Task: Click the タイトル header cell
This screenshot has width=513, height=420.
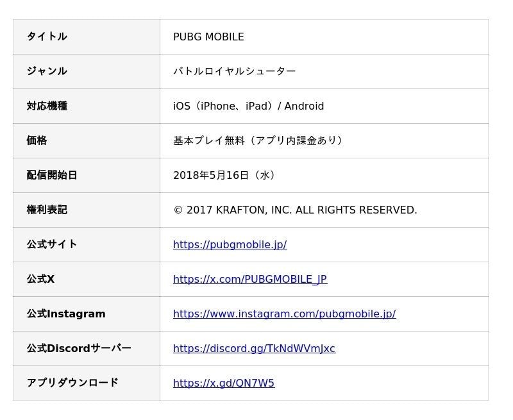Action: [x=87, y=37]
